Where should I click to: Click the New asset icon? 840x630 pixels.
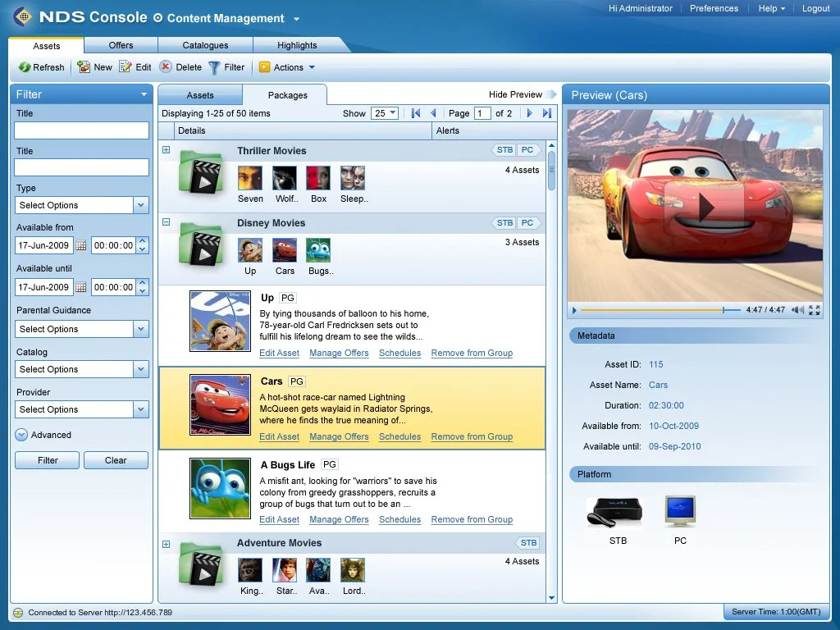[x=84, y=67]
